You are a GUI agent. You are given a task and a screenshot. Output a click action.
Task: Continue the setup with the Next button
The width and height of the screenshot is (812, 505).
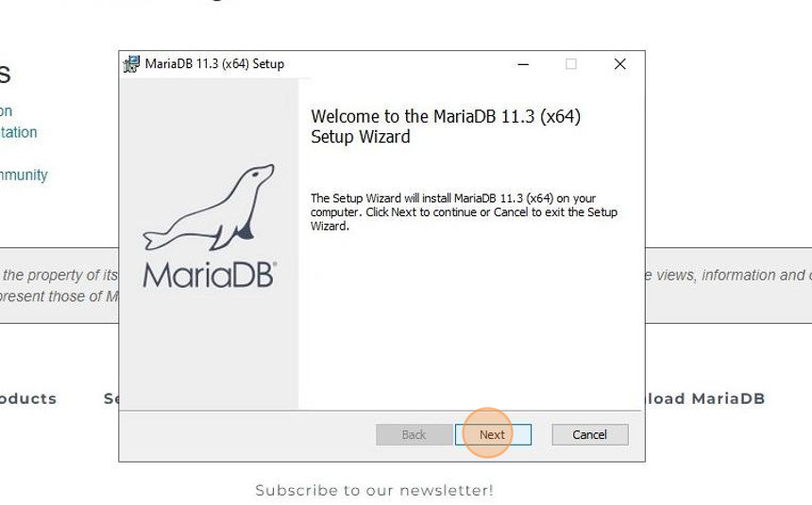[x=493, y=434]
